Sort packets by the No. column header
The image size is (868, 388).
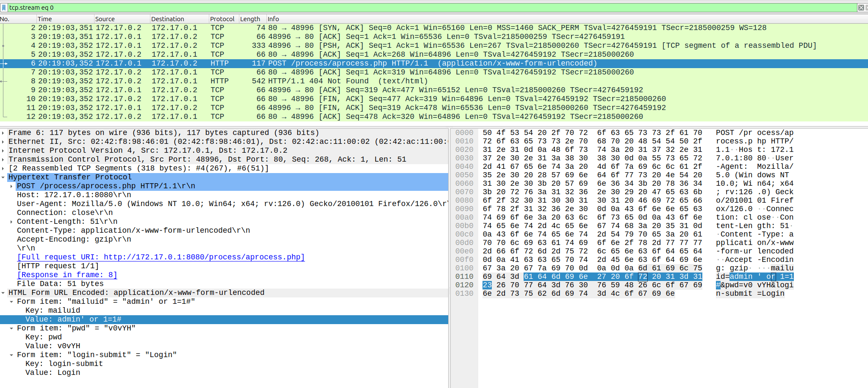(18, 19)
